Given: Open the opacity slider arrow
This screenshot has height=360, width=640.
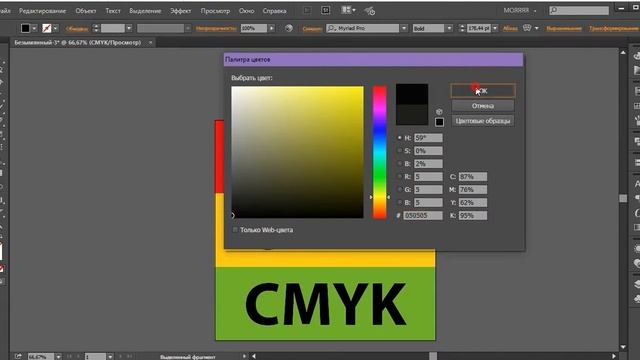Looking at the screenshot, I should [271, 28].
